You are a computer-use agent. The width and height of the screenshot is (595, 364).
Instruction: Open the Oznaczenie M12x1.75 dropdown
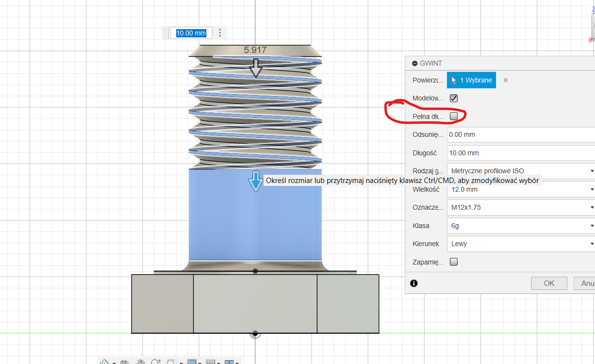[521, 207]
